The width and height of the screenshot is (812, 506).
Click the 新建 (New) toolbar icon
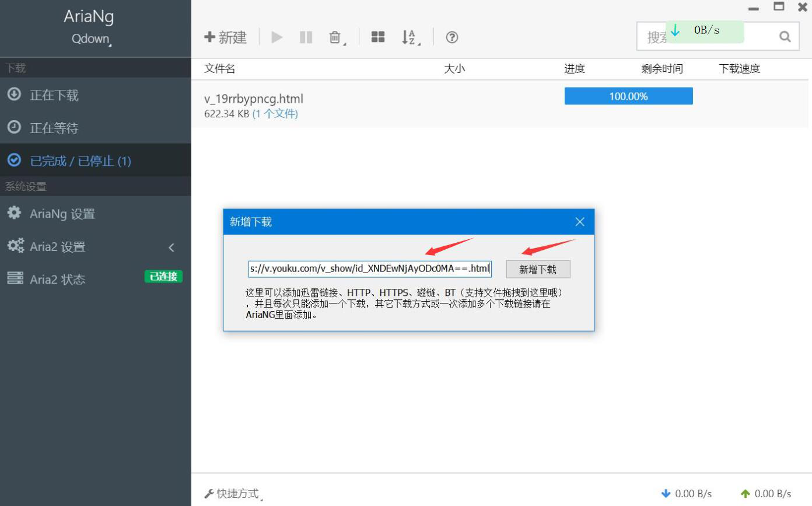tap(225, 37)
